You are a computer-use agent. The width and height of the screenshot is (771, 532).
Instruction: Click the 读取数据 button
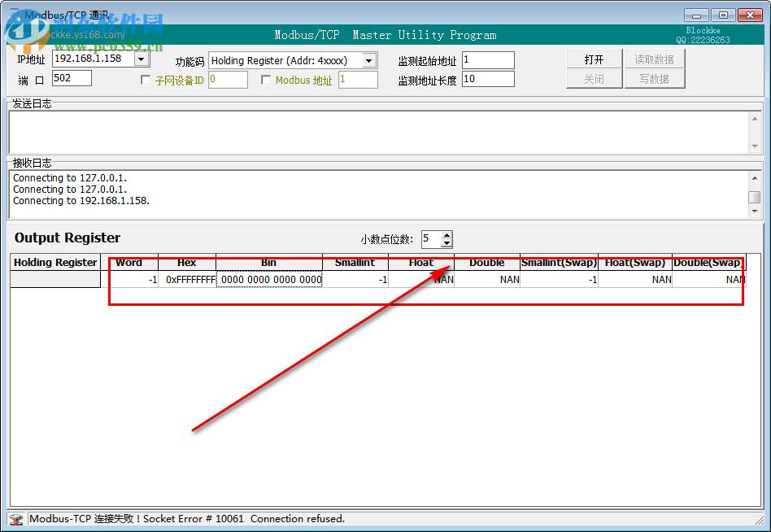656,59
